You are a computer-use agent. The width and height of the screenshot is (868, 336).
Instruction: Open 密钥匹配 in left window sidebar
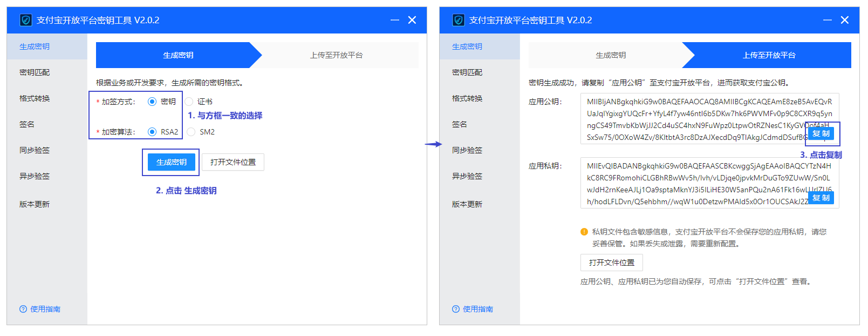pos(47,72)
